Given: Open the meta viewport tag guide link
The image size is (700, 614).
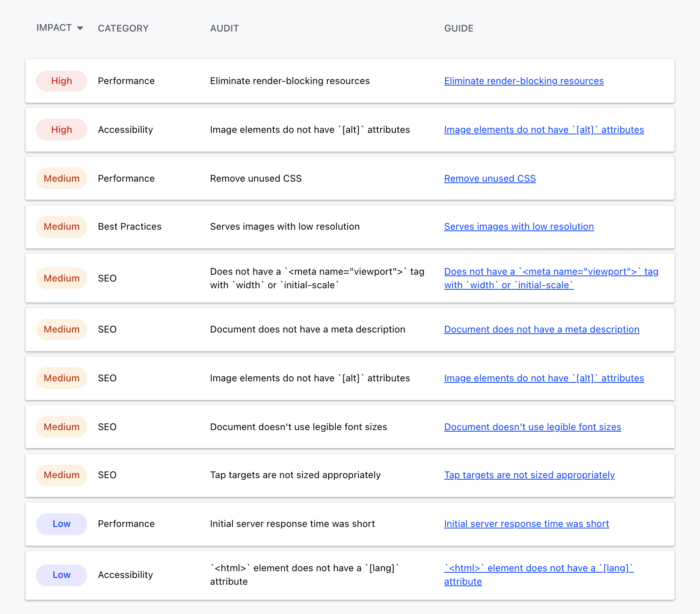Looking at the screenshot, I should click(551, 278).
